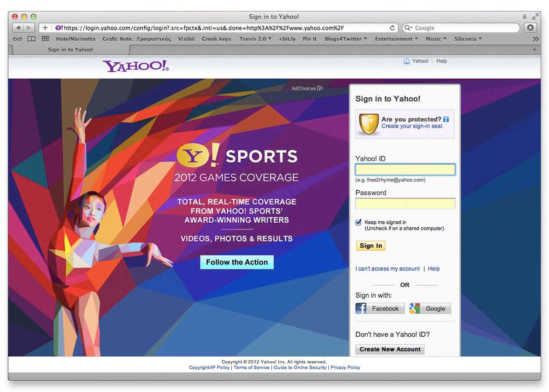The width and height of the screenshot is (549, 392).
Task: Click inside the Yahoo! ID field
Action: tap(405, 169)
